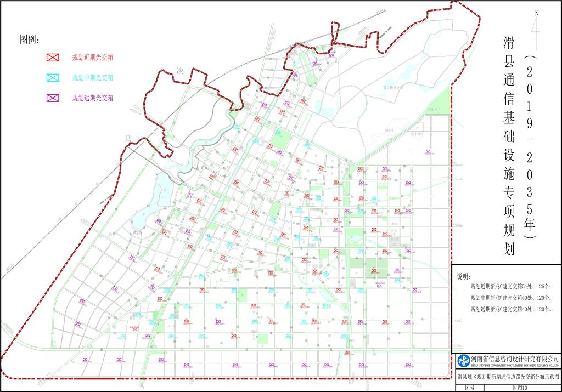This screenshot has width=562, height=392.
Task: Click the 浚 county label on the map
Action: [x=179, y=71]
